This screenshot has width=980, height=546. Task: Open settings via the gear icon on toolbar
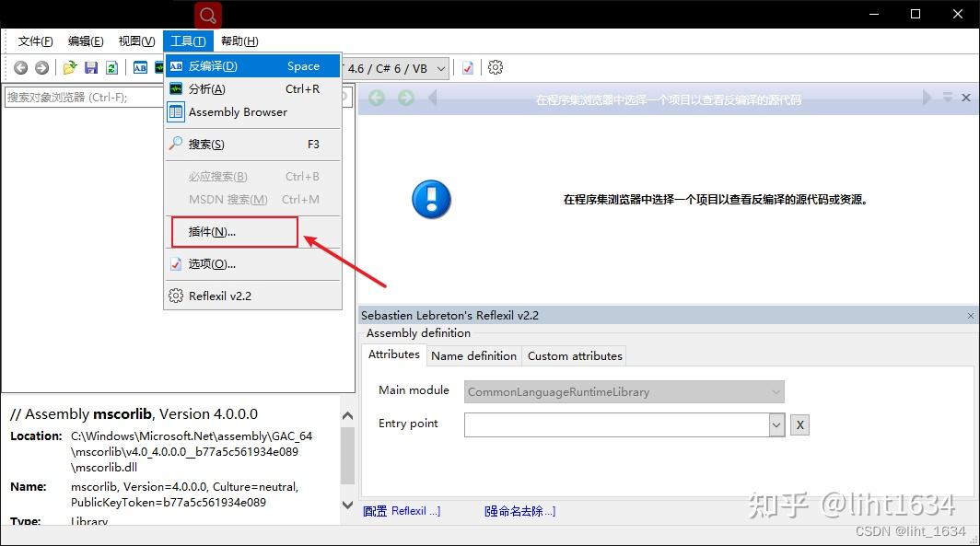[496, 67]
